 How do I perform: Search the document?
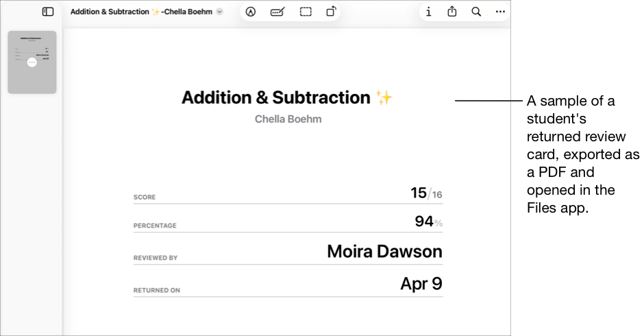(x=476, y=12)
